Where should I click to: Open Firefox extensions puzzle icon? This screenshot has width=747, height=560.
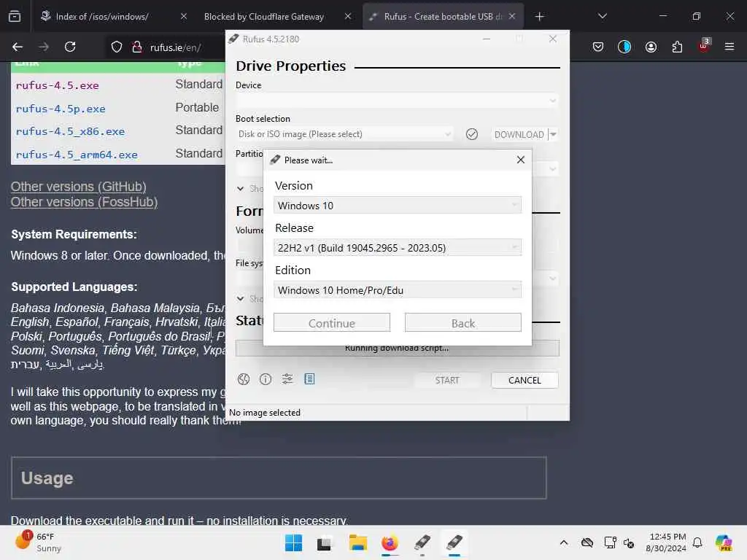[677, 47]
